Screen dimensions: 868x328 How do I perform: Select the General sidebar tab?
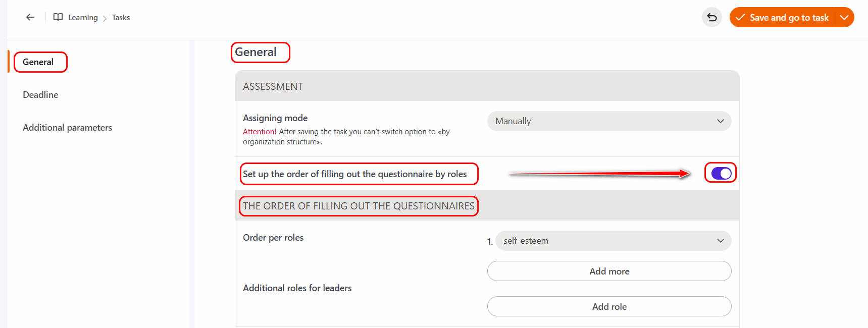pyautogui.click(x=38, y=62)
